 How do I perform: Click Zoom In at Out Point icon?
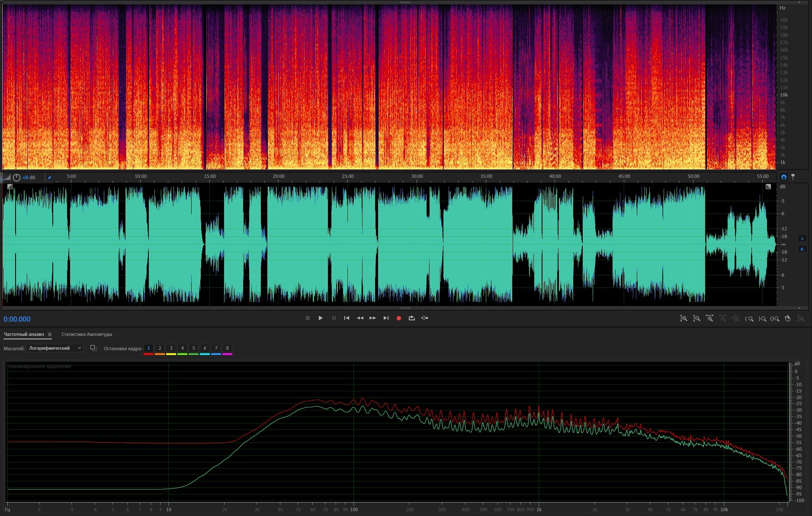coord(762,319)
